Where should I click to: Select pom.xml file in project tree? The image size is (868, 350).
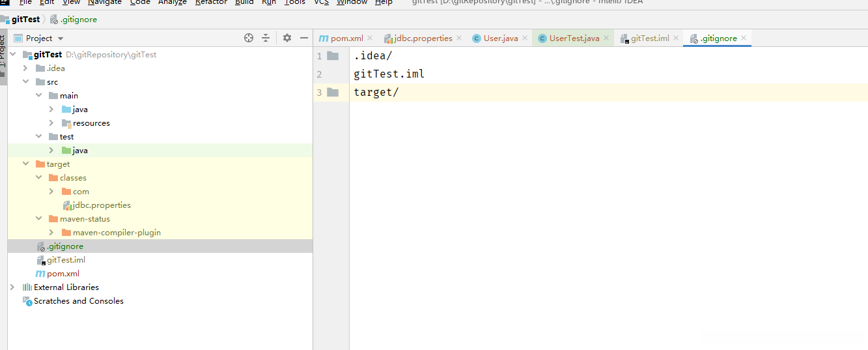pyautogui.click(x=57, y=273)
